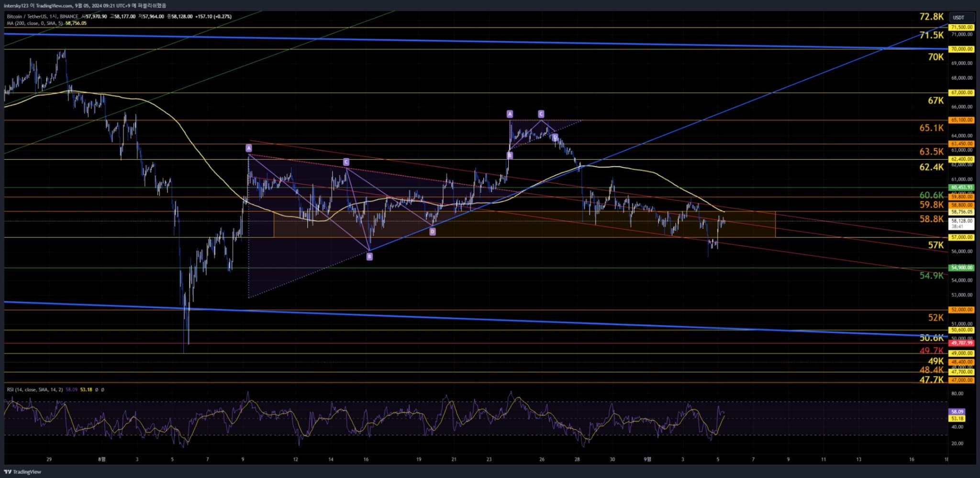
Task: Click the 57K yellow text annotation
Action: point(935,245)
